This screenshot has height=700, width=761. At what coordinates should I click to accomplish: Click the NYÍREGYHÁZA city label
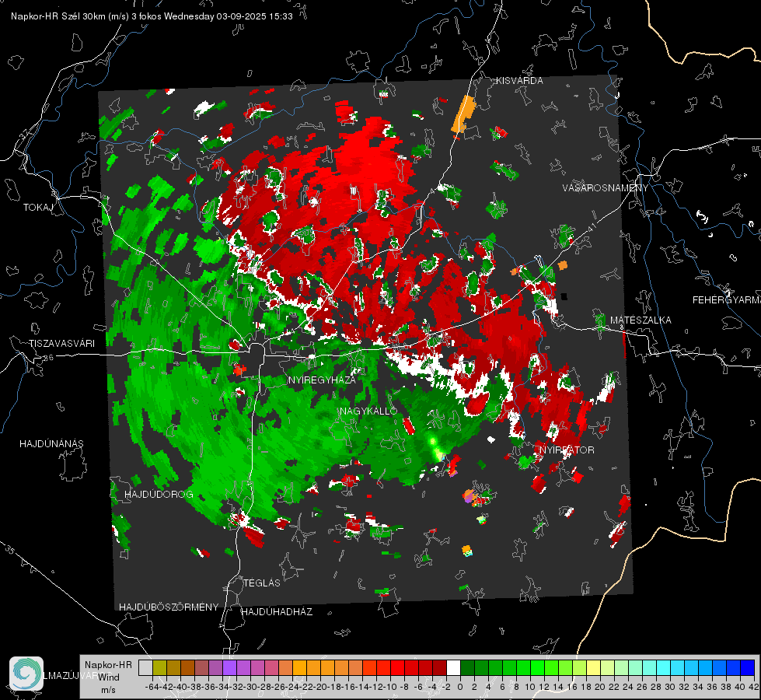click(322, 380)
